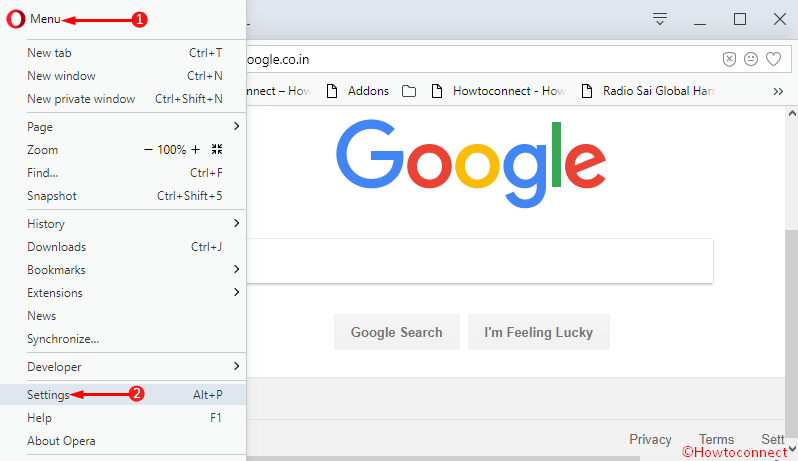
Task: Click the zoom in plus button
Action: click(195, 150)
